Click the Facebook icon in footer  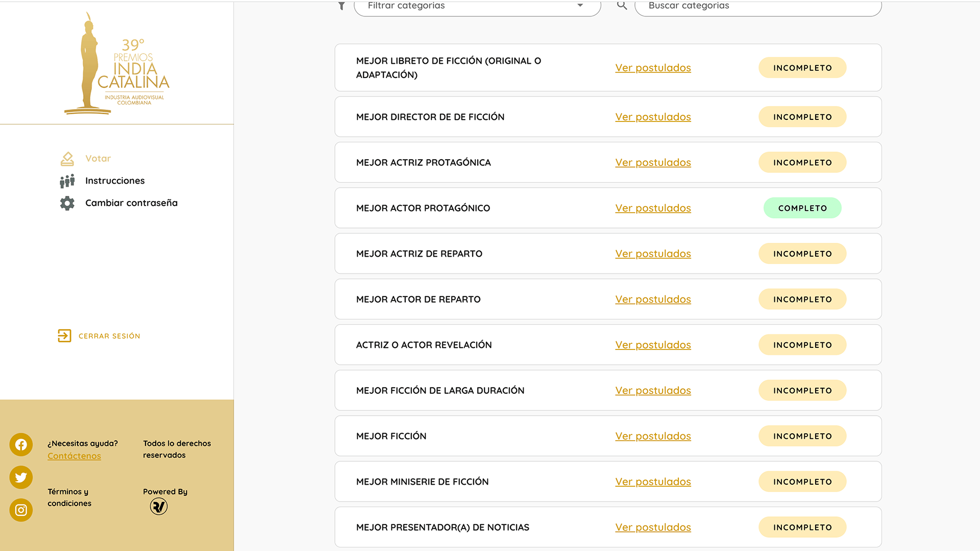click(x=21, y=445)
